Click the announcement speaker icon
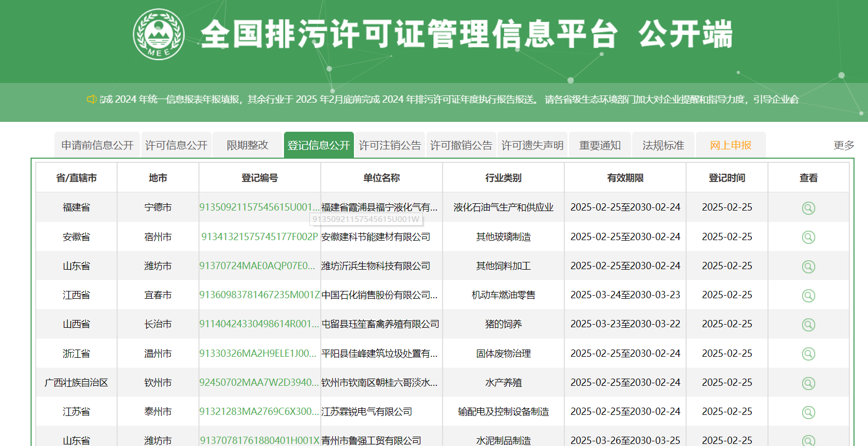Viewport: 868px width, 446px height. point(91,99)
